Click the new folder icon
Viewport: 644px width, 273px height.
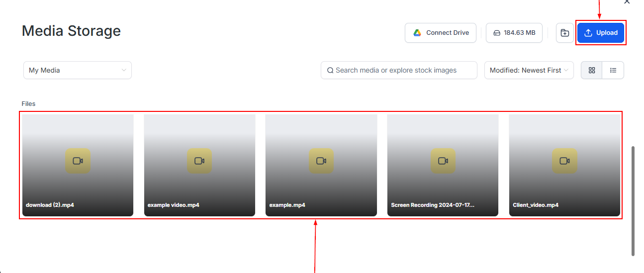point(564,33)
